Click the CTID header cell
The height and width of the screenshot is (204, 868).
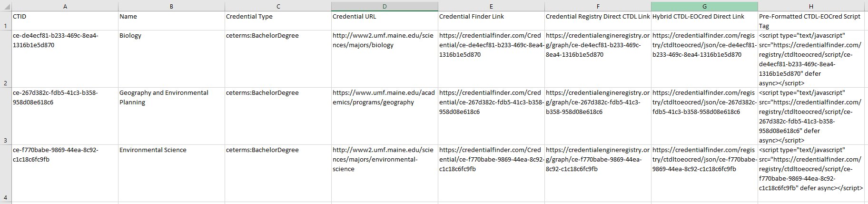(x=65, y=21)
